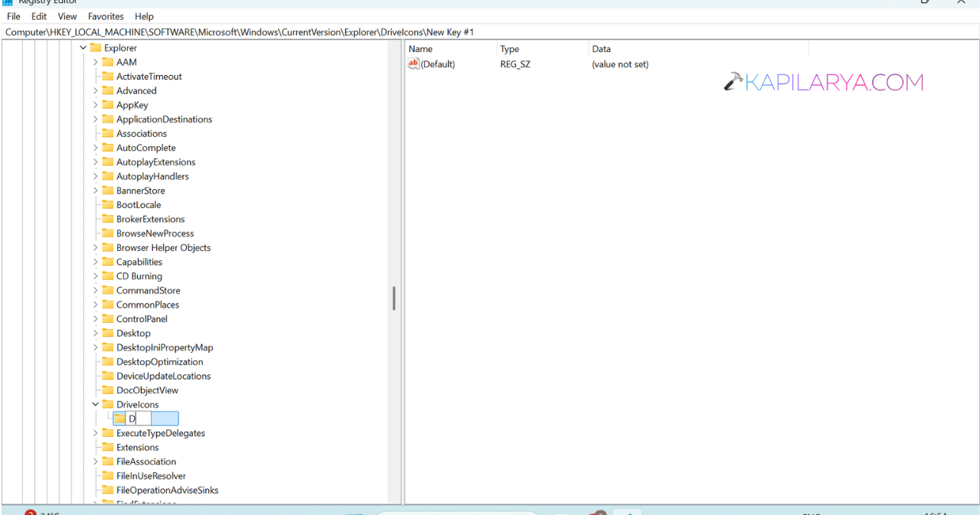This screenshot has height=515, width=980.
Task: Click the registry path address bar
Action: point(490,32)
